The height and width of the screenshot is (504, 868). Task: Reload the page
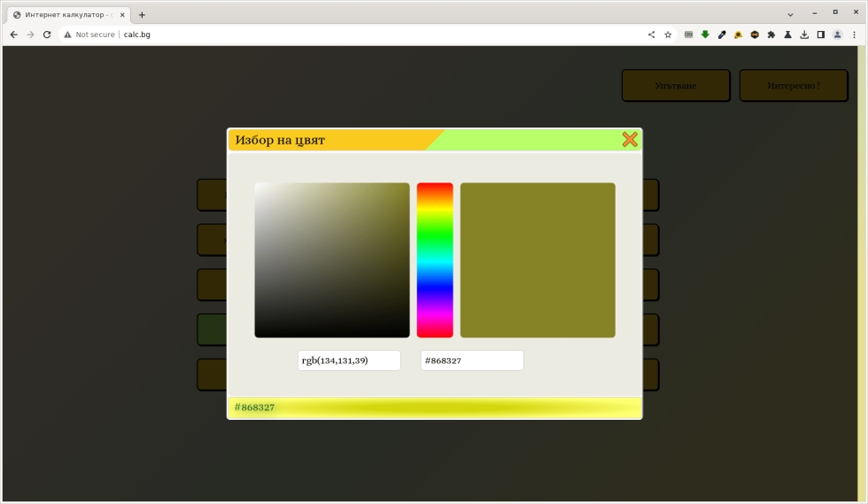[x=47, y=35]
